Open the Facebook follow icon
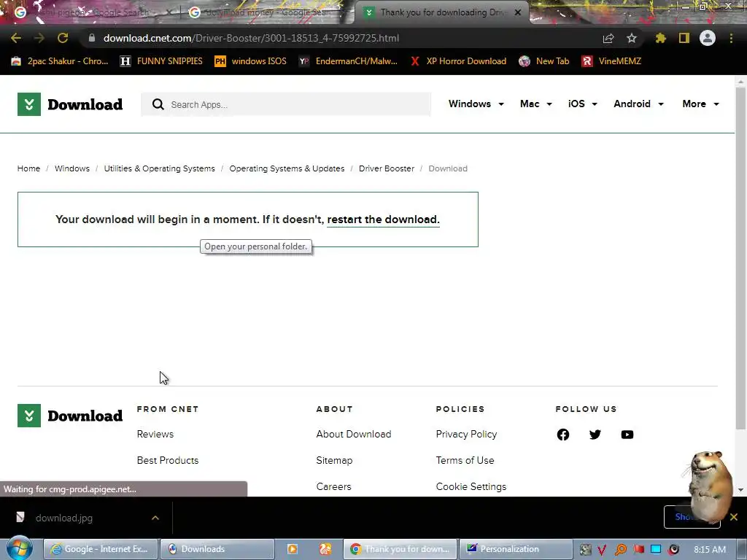The image size is (747, 560). point(563,435)
